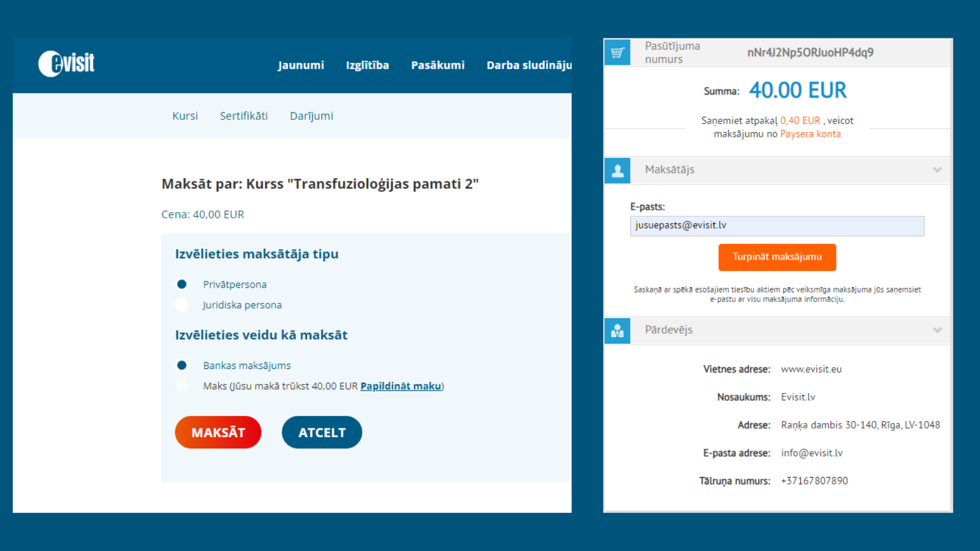Open the Darījumi tab
The height and width of the screenshot is (551, 980).
(x=311, y=116)
